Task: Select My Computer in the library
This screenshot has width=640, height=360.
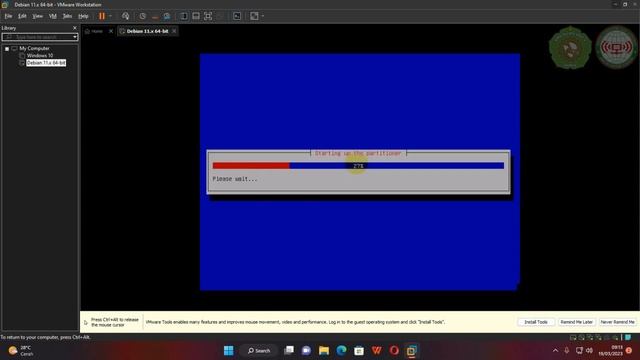Action: [x=34, y=49]
